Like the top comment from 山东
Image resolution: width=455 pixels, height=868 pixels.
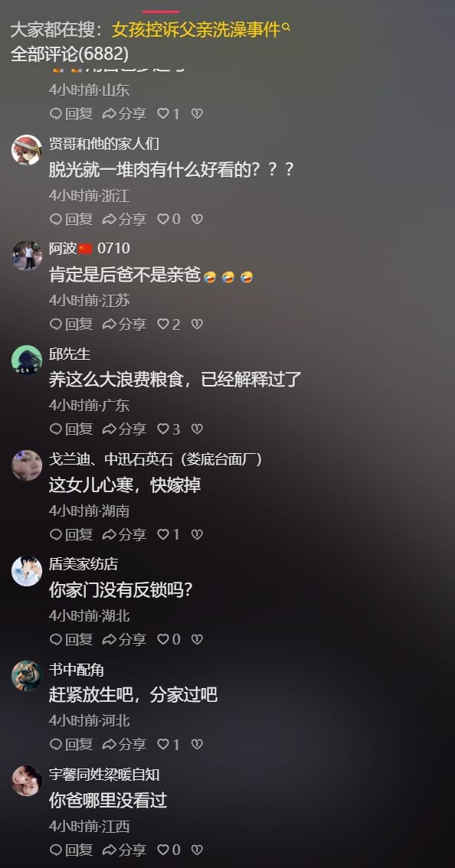pyautogui.click(x=169, y=114)
